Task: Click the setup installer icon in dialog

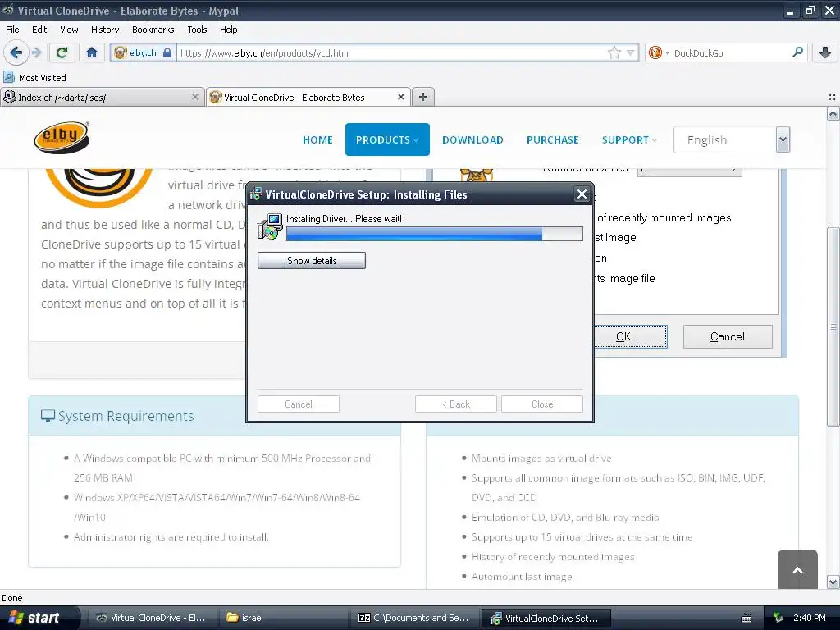Action: [x=270, y=226]
